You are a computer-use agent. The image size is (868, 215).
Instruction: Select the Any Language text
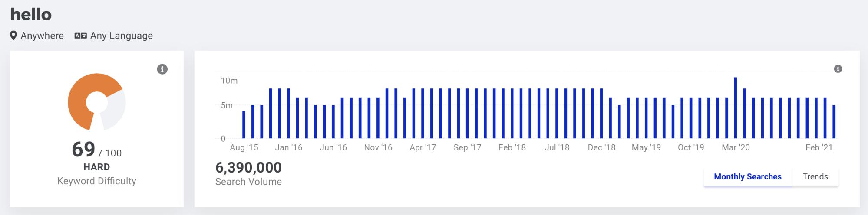coord(121,36)
